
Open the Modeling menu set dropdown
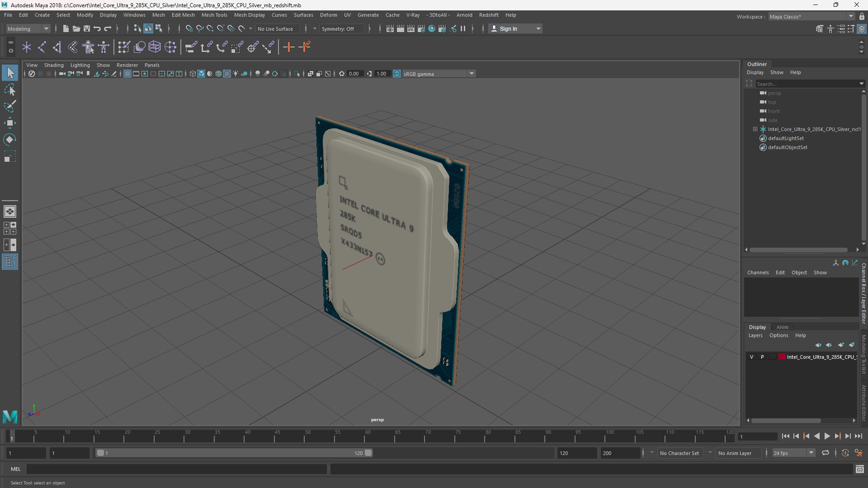click(28, 28)
